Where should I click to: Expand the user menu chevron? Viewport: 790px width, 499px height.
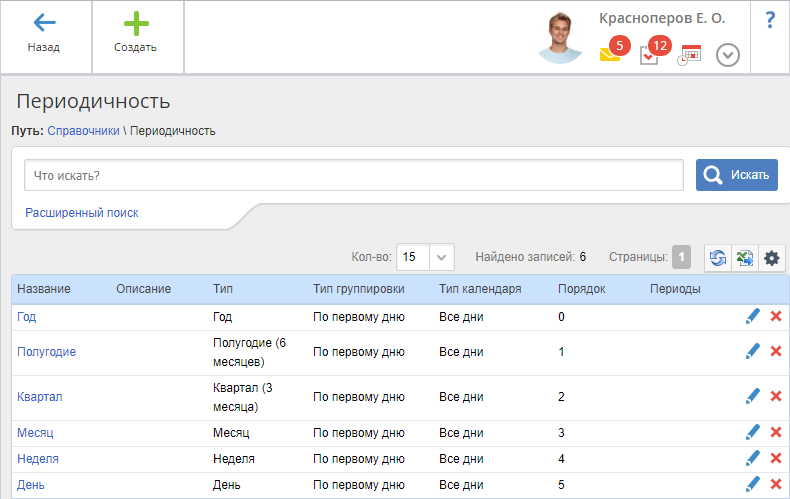coord(728,55)
